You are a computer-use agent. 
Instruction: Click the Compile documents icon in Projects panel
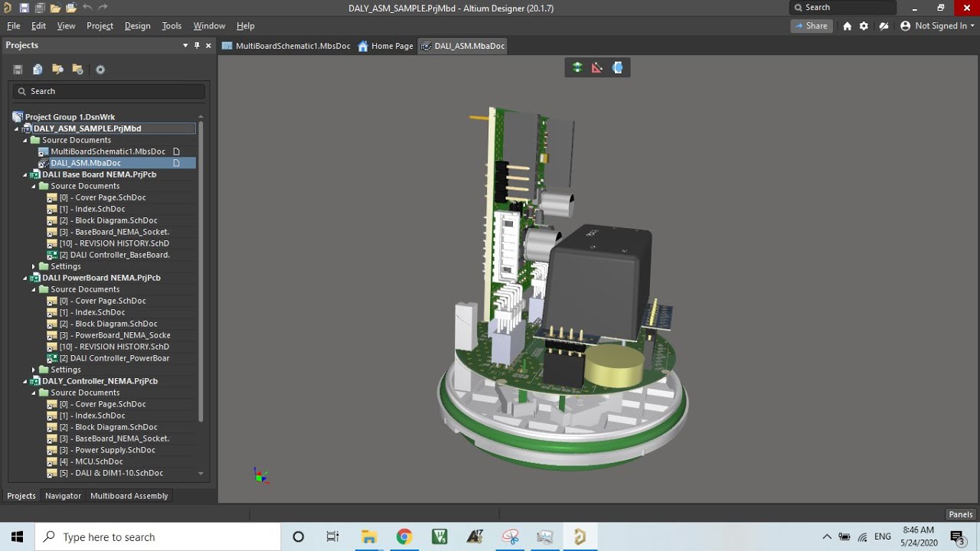coord(38,69)
